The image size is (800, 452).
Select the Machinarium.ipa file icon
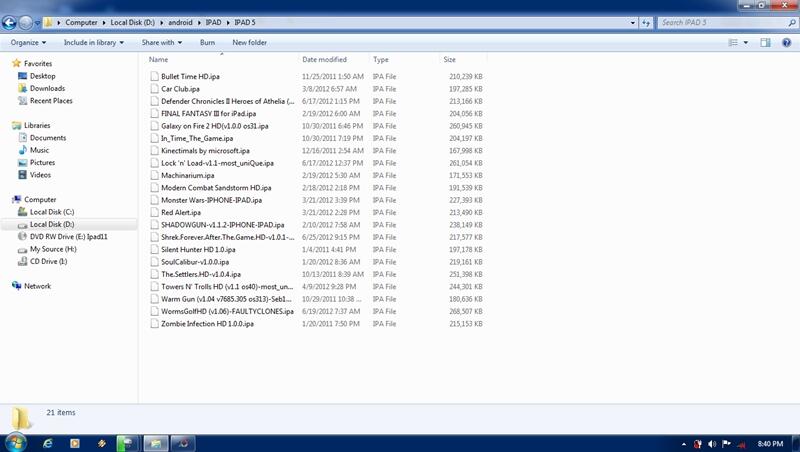(155, 175)
